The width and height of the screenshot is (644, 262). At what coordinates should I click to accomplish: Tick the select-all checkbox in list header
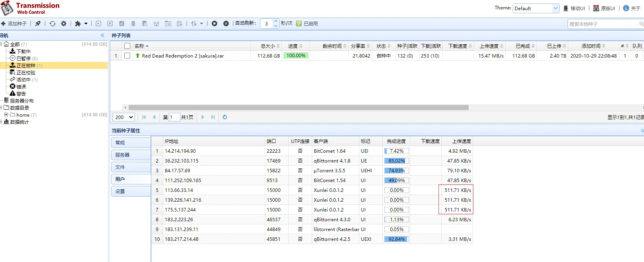pyautogui.click(x=127, y=46)
